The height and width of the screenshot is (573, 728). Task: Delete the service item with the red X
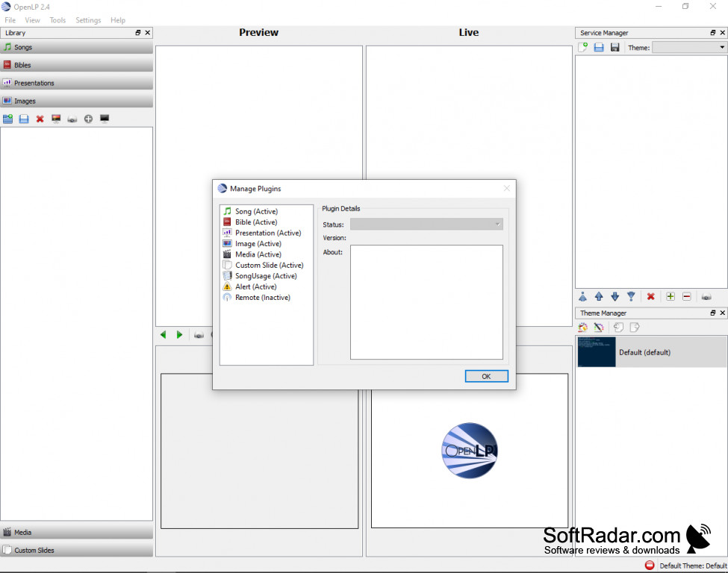[x=651, y=296]
